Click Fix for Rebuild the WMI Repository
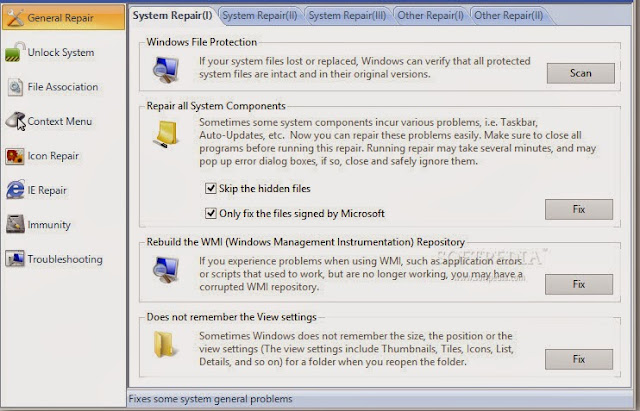Image resolution: width=640 pixels, height=411 pixels. pos(579,284)
